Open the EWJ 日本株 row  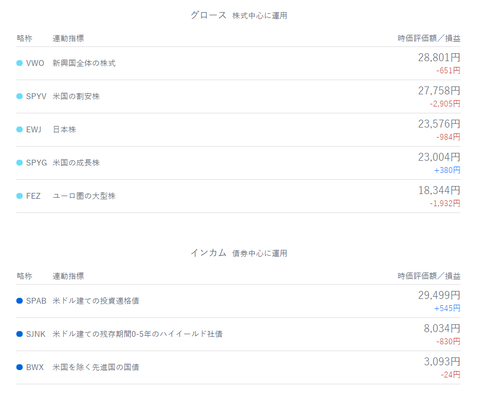[238, 130]
